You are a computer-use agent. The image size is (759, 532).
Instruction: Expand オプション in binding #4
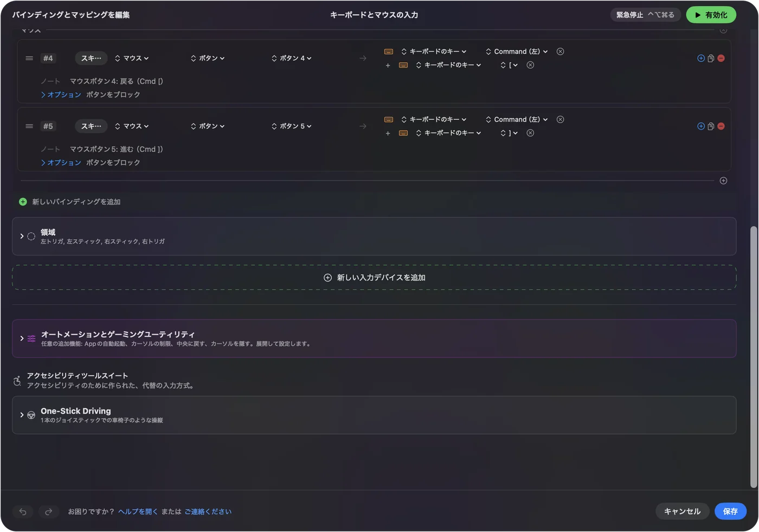[x=61, y=94]
